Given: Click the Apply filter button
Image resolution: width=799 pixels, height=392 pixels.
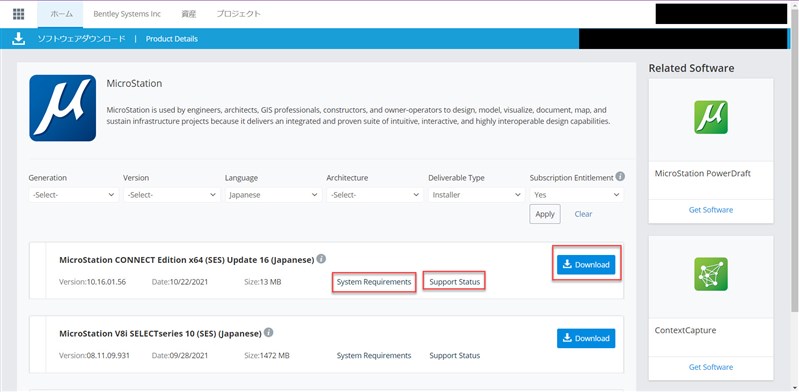Looking at the screenshot, I should pyautogui.click(x=545, y=214).
